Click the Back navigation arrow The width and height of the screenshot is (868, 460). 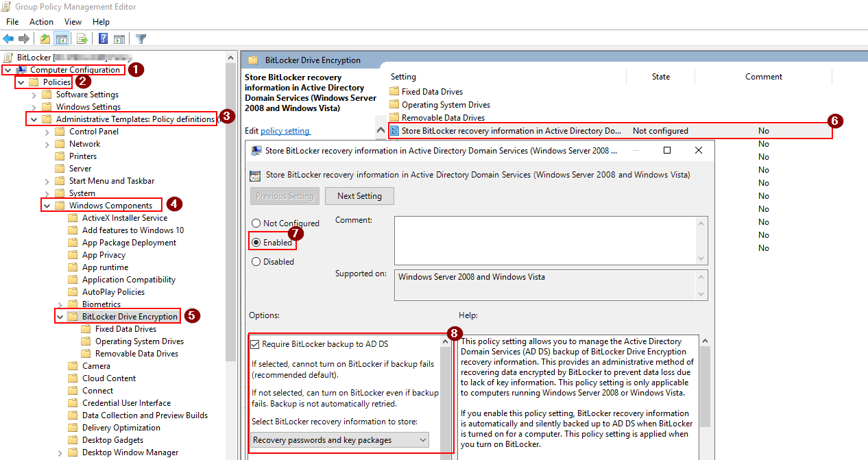pyautogui.click(x=8, y=38)
